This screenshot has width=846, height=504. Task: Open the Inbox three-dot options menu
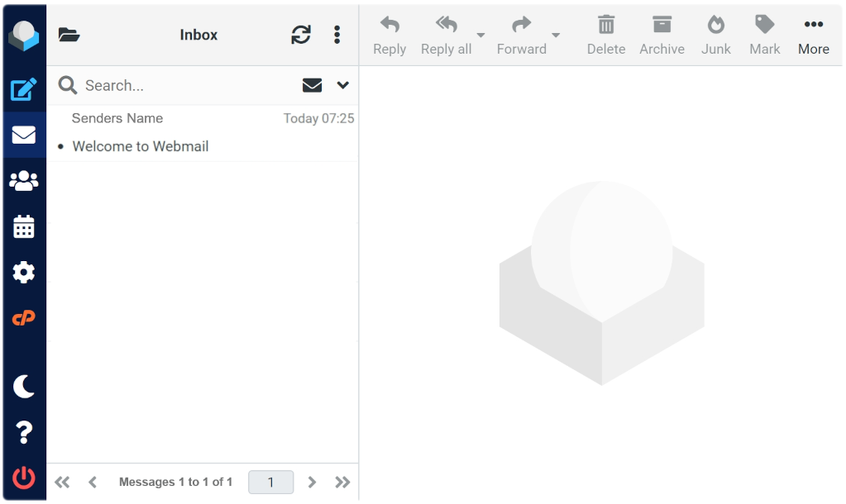tap(337, 35)
